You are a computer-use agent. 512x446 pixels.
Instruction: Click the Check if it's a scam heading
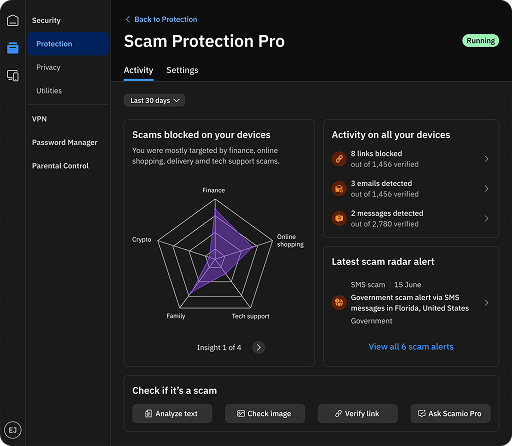coord(174,391)
